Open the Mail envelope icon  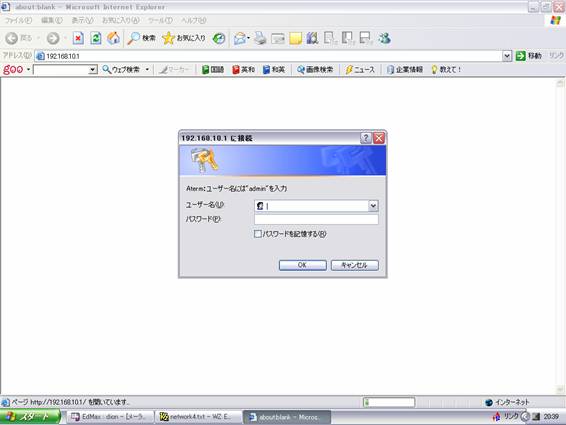241,38
